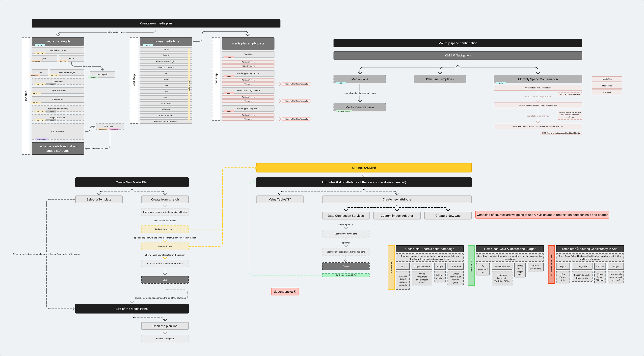Select the 'custom period' calendar box
The width and height of the screenshot is (644, 356).
click(102, 74)
